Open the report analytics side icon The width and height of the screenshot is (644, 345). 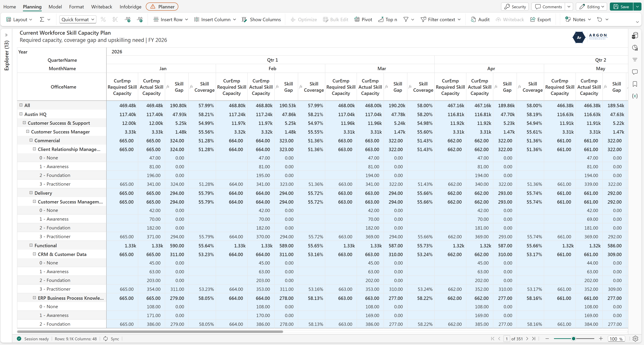[635, 48]
